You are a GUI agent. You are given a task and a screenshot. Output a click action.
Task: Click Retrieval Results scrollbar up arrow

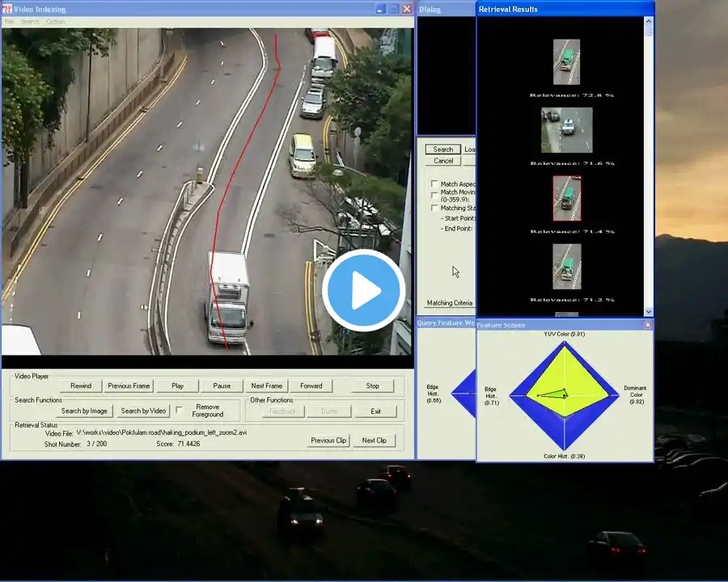(649, 21)
